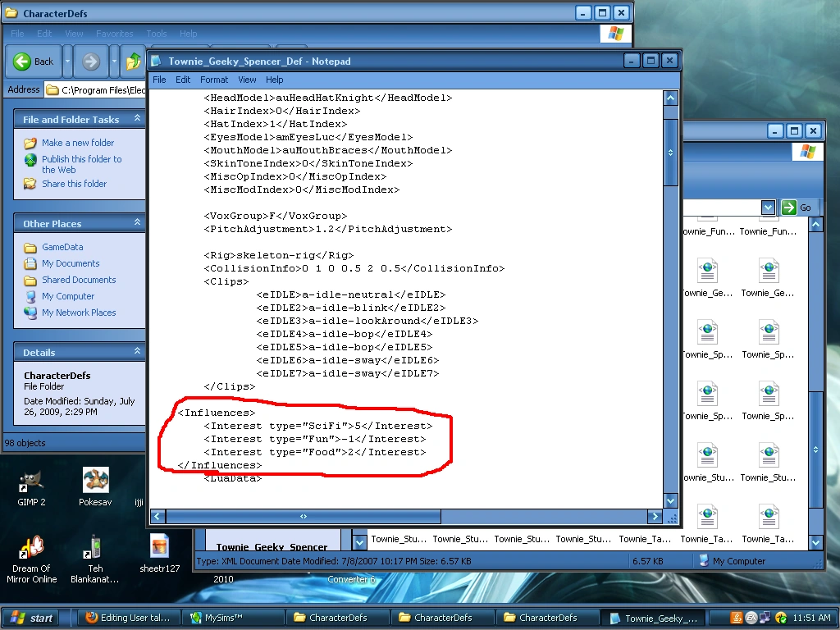Click the 98 objects status bar text
840x630 pixels.
tap(25, 443)
